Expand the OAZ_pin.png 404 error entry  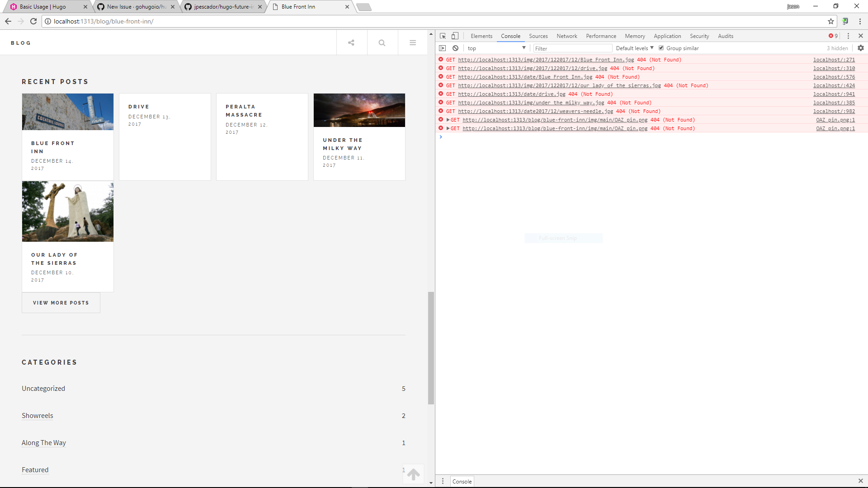448,120
